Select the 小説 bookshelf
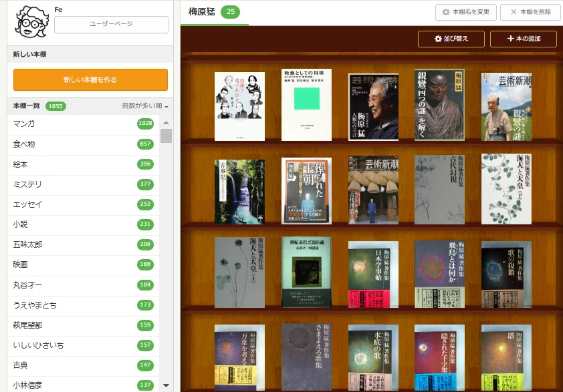Viewport: 563px width, 392px height. (83, 224)
